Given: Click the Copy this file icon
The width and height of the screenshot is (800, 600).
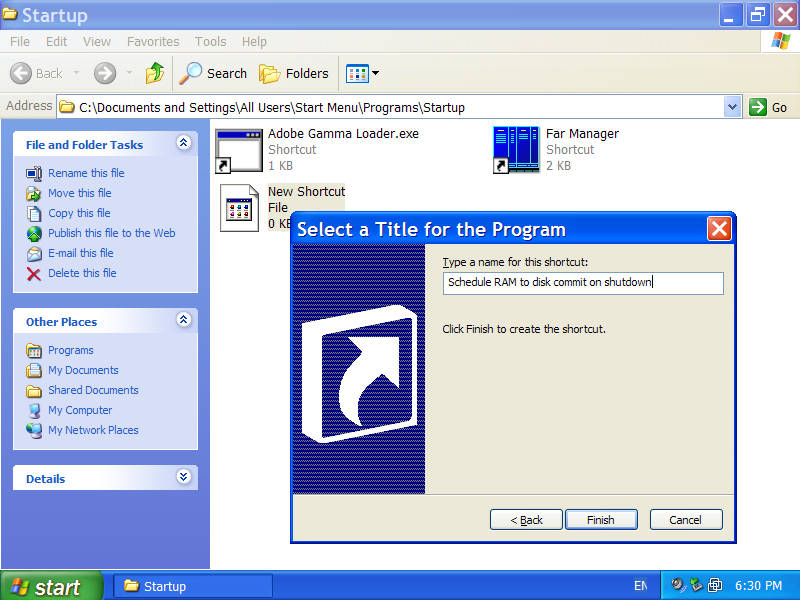Looking at the screenshot, I should click(x=34, y=213).
